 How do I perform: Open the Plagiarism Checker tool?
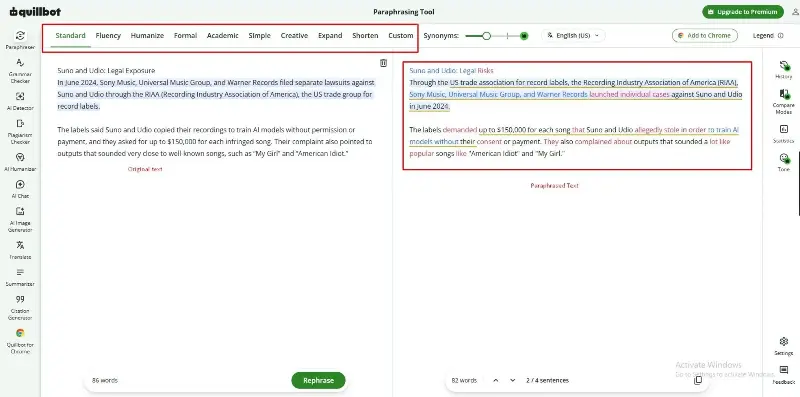(20, 131)
